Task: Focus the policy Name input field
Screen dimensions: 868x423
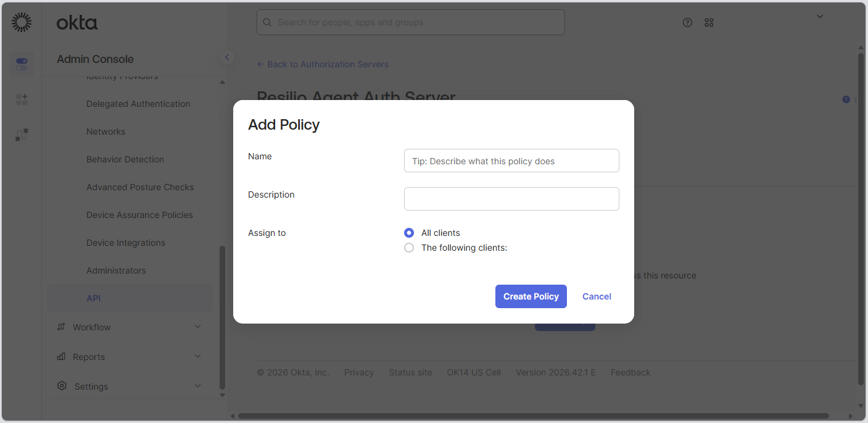Action: point(511,161)
